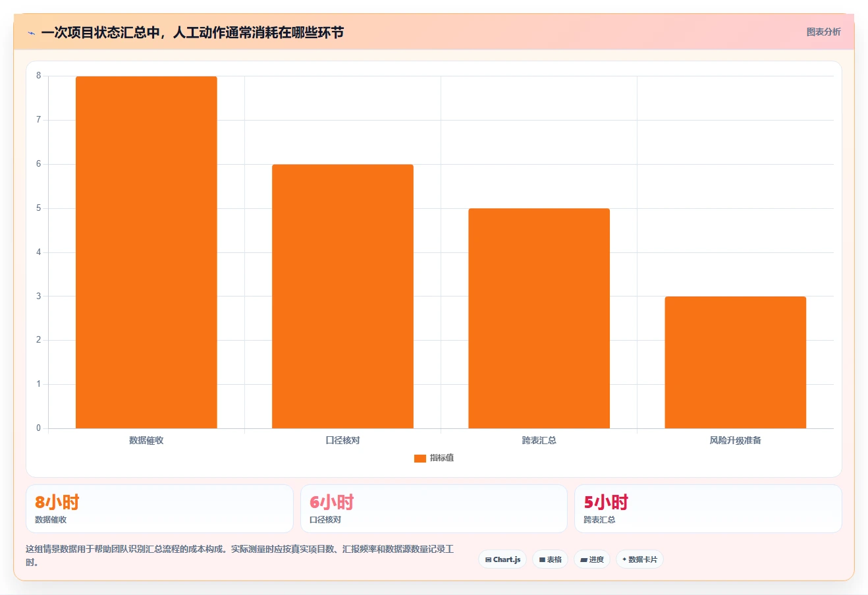Click the 表格 tag chip

pos(550,559)
